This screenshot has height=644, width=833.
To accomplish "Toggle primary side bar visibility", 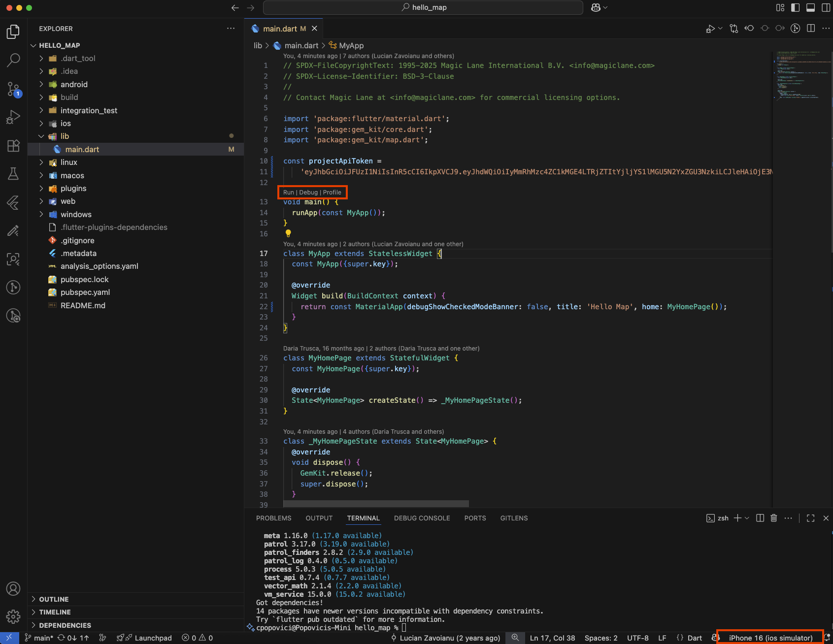I will point(795,7).
